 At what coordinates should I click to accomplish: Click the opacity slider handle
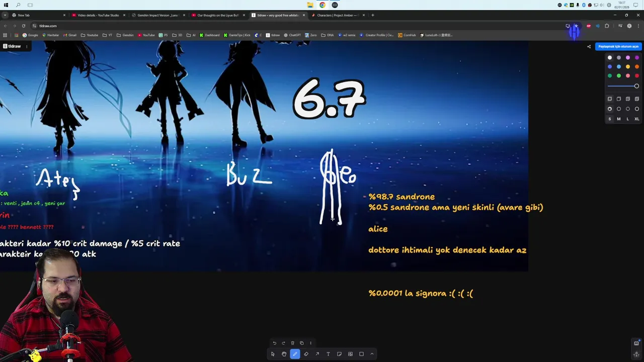[x=636, y=86]
